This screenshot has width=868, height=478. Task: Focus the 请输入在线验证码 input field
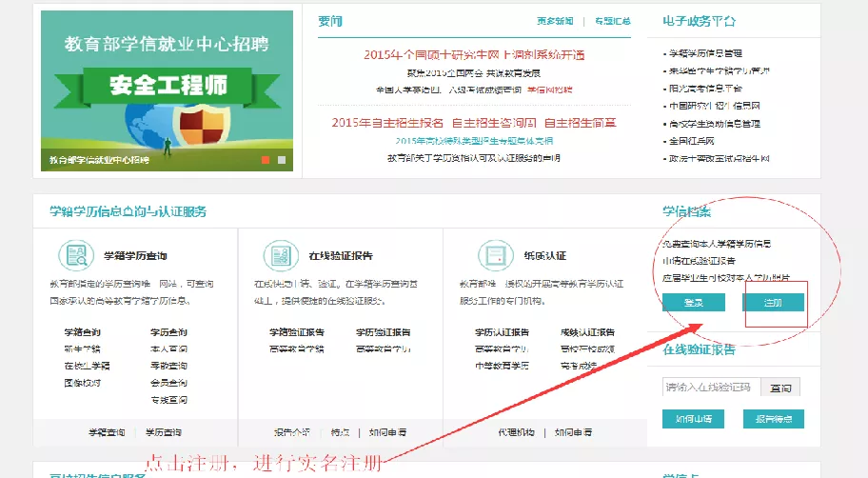tap(711, 388)
